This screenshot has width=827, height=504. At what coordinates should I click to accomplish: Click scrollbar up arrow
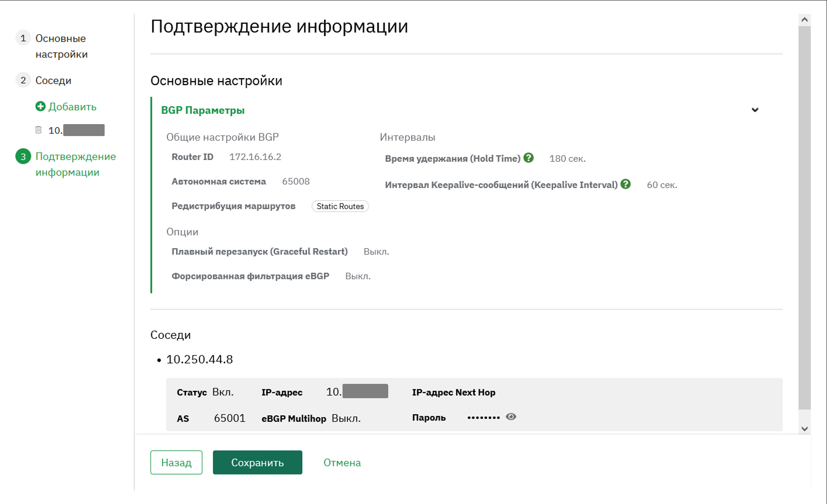coord(804,19)
